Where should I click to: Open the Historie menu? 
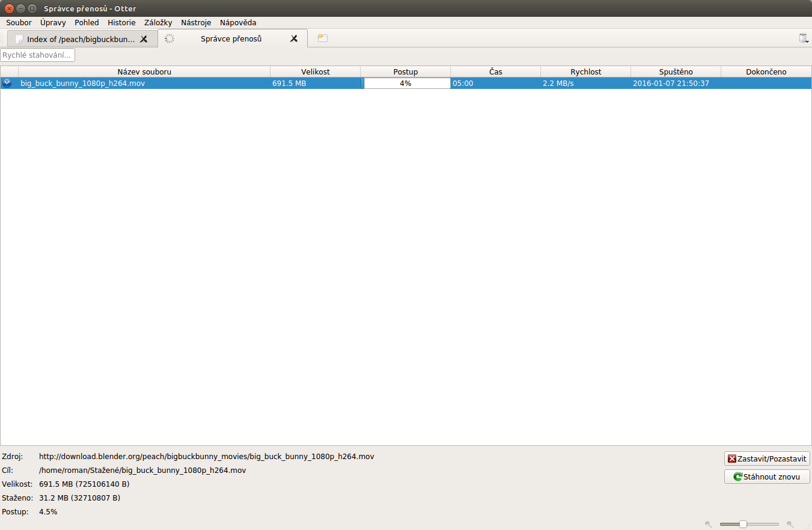click(122, 23)
